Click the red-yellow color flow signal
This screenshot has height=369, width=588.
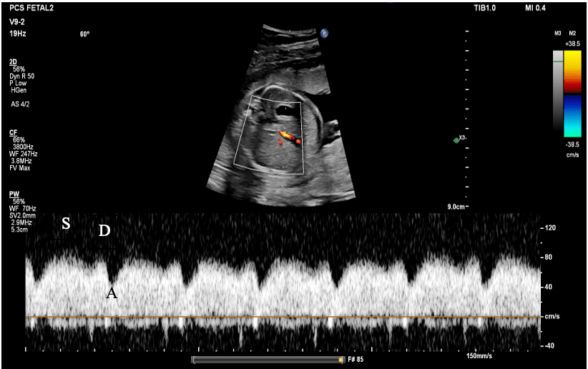click(287, 136)
